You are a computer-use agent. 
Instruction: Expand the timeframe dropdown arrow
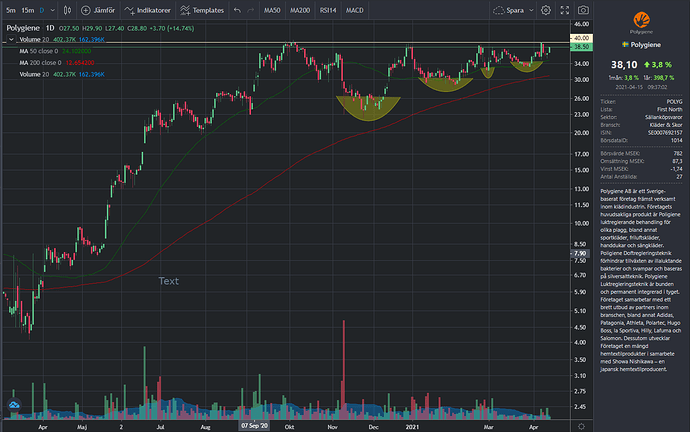click(52, 10)
